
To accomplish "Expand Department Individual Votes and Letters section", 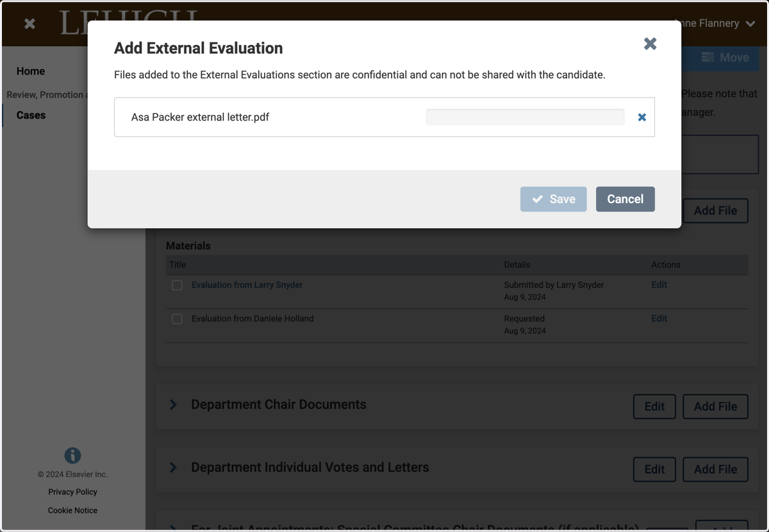I will click(173, 467).
